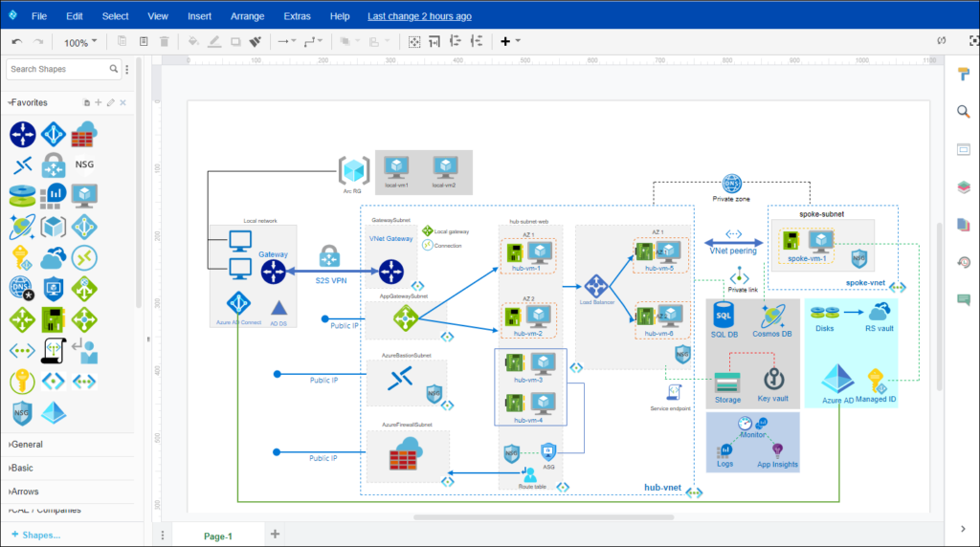Screen dimensions: 980x547
Task: Toggle fullscreen mode icon at top right
Action: (973, 40)
